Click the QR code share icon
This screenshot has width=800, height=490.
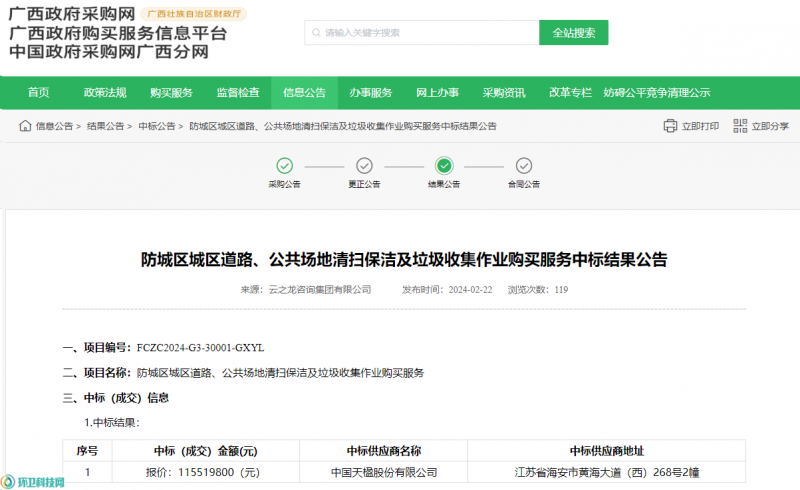point(740,126)
